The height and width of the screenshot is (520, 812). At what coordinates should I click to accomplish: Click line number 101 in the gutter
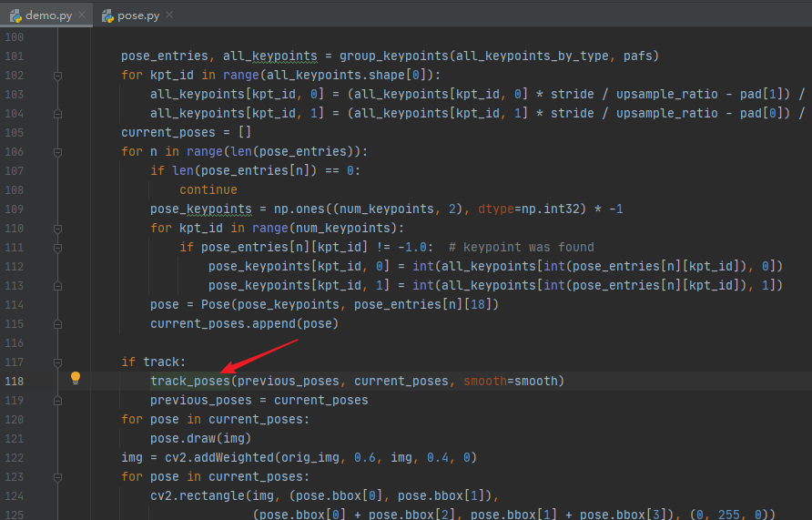14,56
